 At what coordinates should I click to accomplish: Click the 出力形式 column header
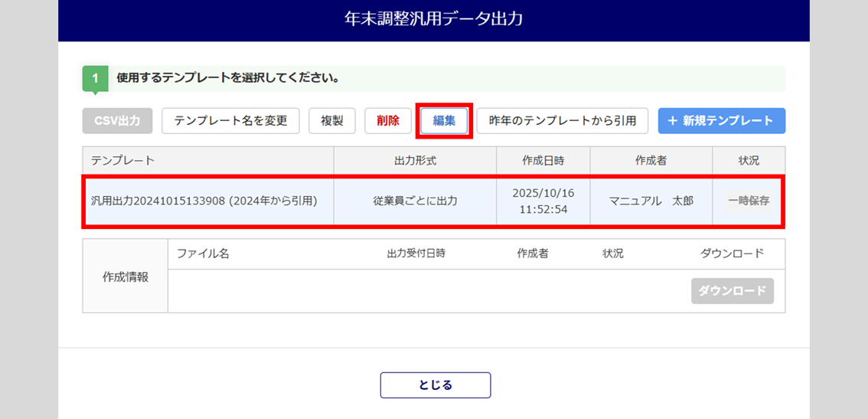point(415,161)
